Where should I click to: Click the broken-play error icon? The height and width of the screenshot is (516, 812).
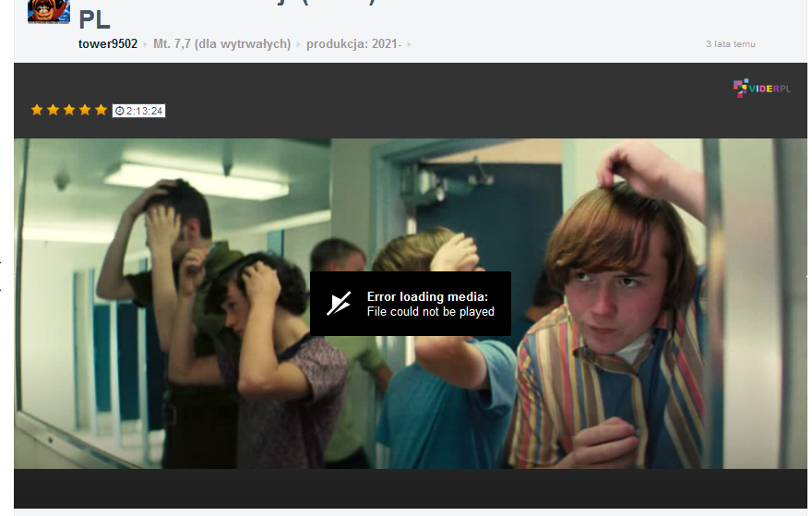click(x=339, y=304)
